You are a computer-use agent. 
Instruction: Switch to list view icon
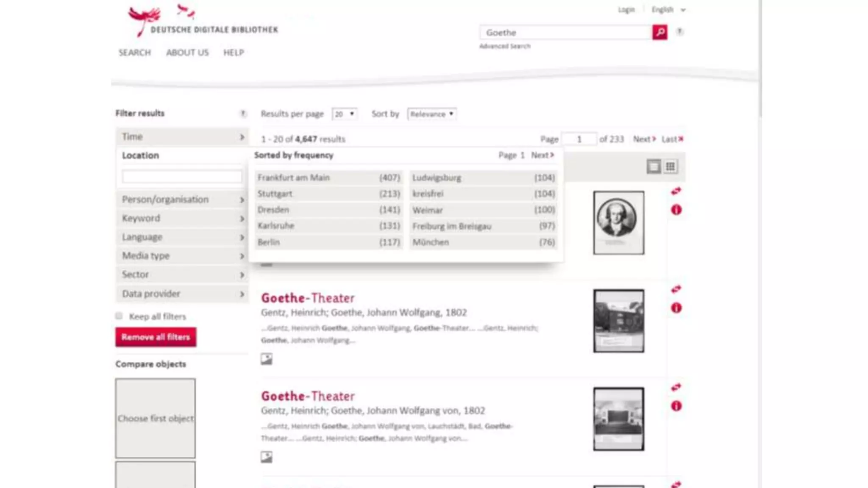click(x=654, y=166)
